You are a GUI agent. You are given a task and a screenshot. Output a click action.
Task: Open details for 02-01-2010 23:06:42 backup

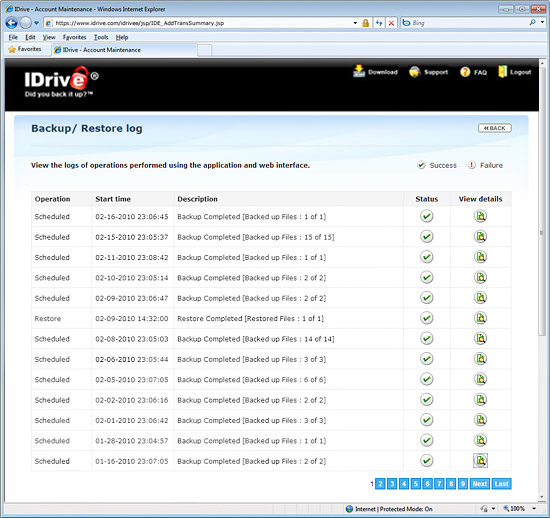click(x=480, y=420)
